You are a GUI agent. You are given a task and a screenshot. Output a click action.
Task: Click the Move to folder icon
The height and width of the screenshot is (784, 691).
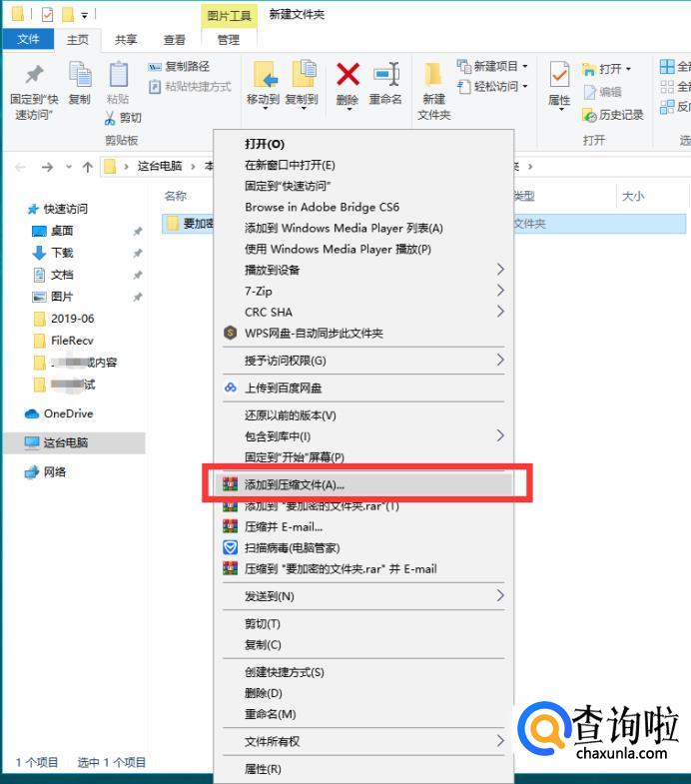click(264, 74)
